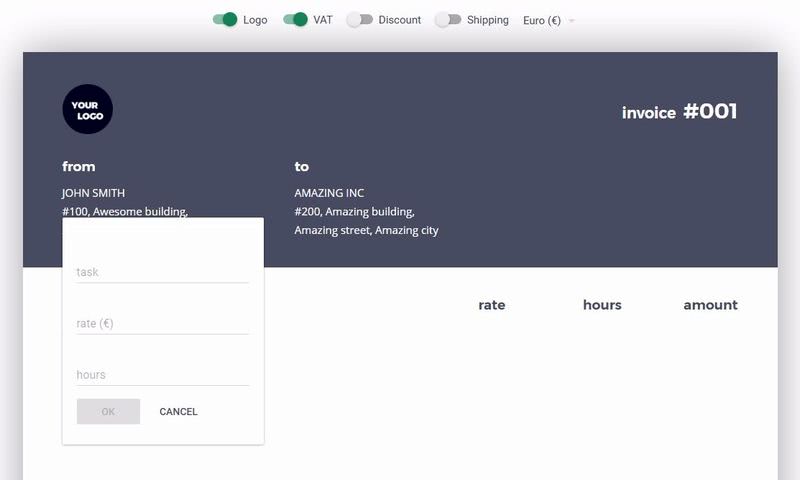Click the amount column header
The height and width of the screenshot is (480, 800).
click(710, 305)
